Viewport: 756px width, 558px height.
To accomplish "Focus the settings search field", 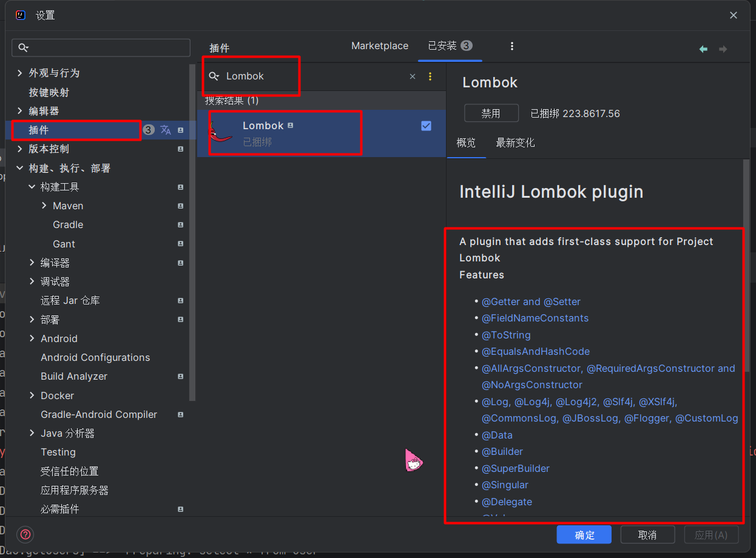I will pyautogui.click(x=101, y=48).
